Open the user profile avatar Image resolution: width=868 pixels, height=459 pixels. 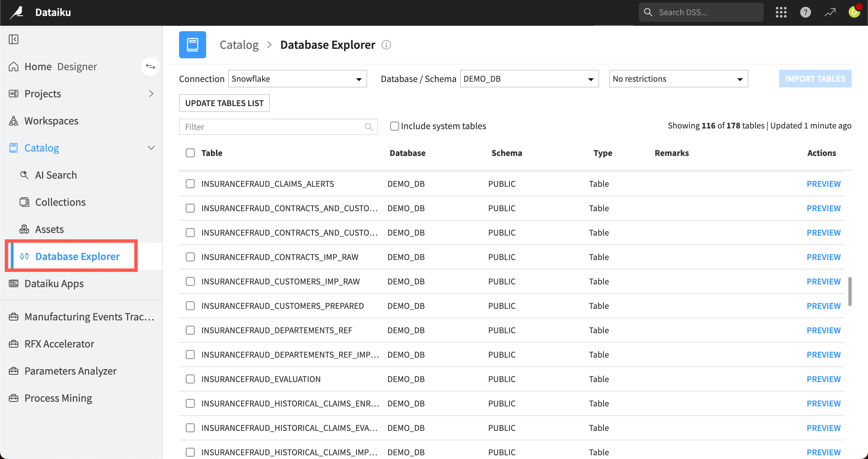tap(854, 12)
